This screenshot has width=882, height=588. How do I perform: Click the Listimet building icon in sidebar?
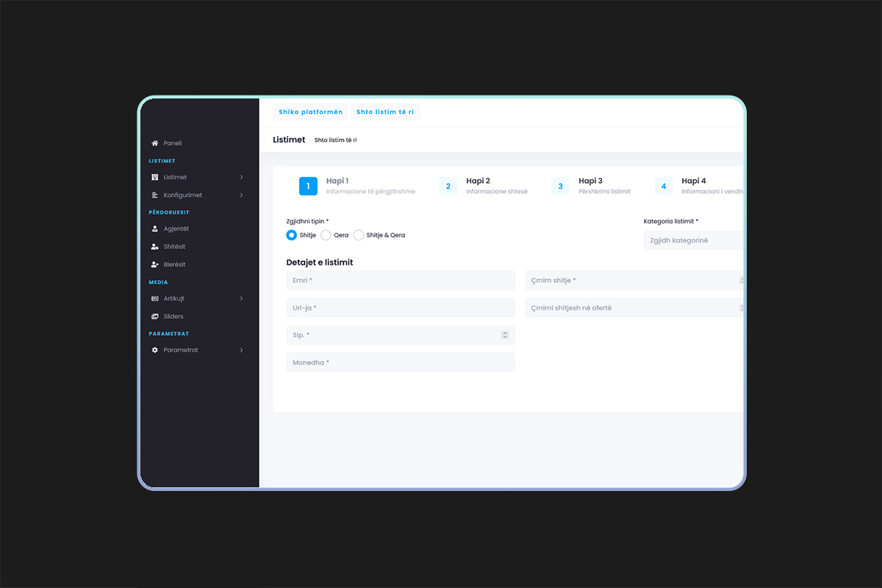pyautogui.click(x=154, y=177)
